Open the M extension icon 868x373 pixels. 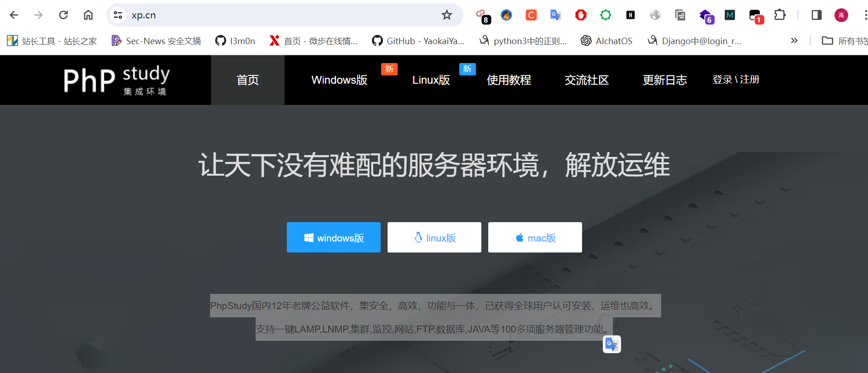(x=730, y=15)
